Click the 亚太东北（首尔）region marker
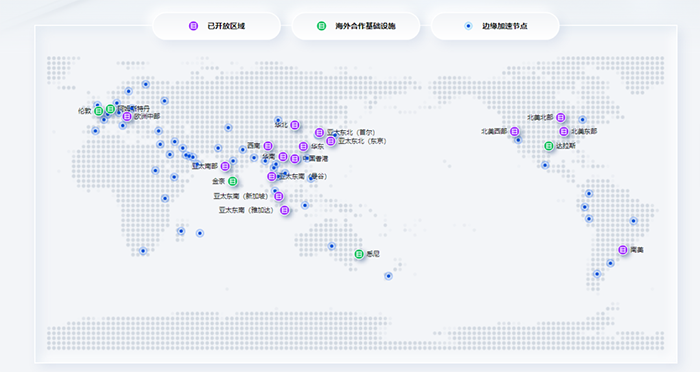The width and height of the screenshot is (700, 372). point(319,133)
